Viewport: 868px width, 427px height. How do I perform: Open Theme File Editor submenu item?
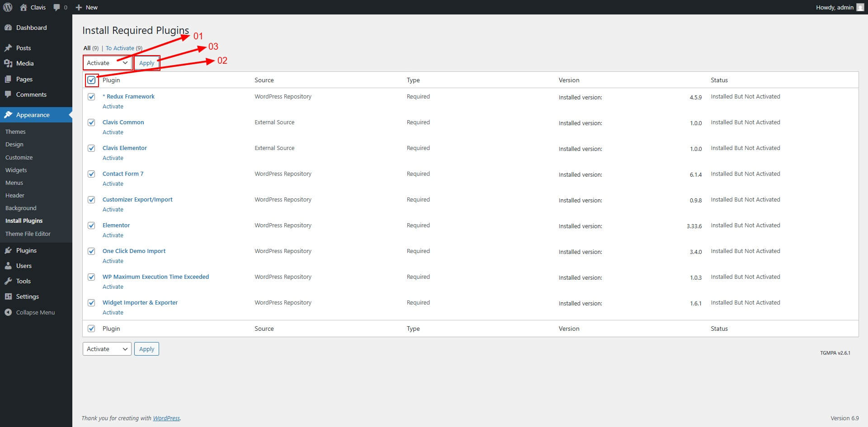coord(28,234)
